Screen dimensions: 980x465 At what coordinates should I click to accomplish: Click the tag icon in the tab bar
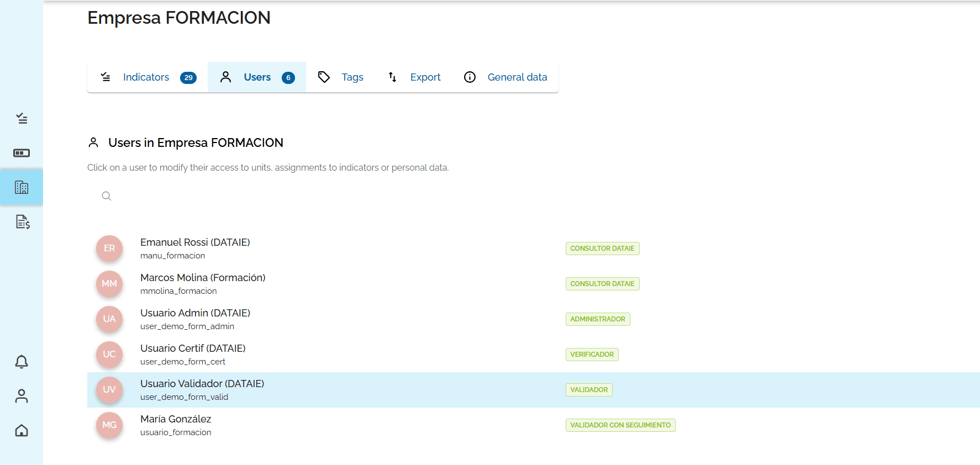point(324,77)
